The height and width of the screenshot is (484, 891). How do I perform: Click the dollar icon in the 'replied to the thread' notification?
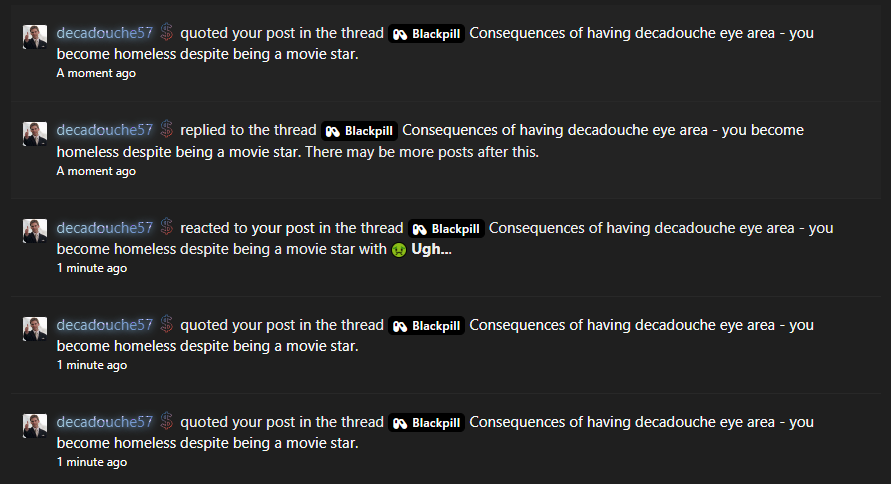coord(166,130)
